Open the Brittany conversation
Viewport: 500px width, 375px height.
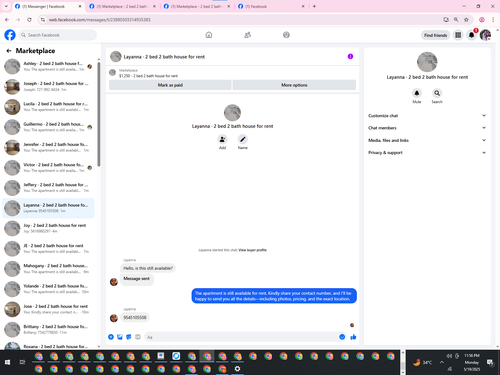[x=48, y=330]
